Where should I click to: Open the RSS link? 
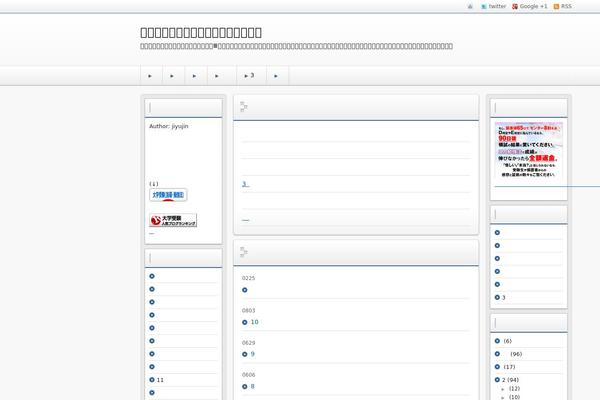click(566, 7)
